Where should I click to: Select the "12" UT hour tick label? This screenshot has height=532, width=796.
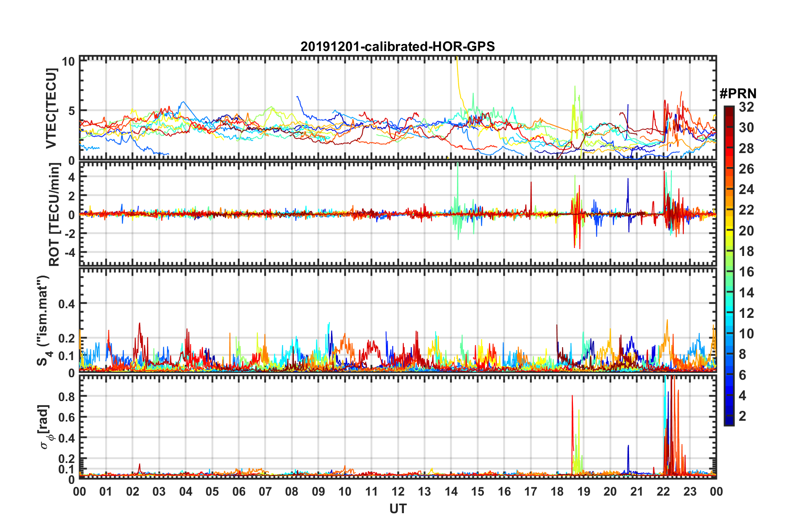(398, 491)
